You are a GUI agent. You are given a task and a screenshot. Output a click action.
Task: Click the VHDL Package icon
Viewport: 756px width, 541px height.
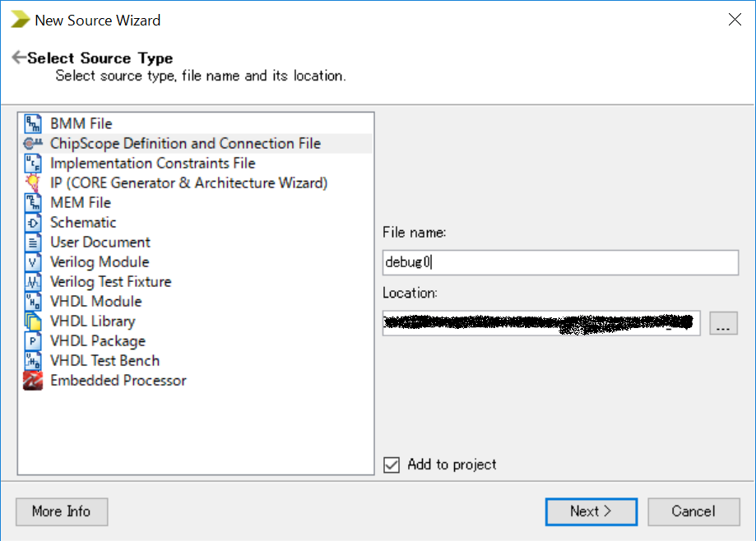(33, 341)
